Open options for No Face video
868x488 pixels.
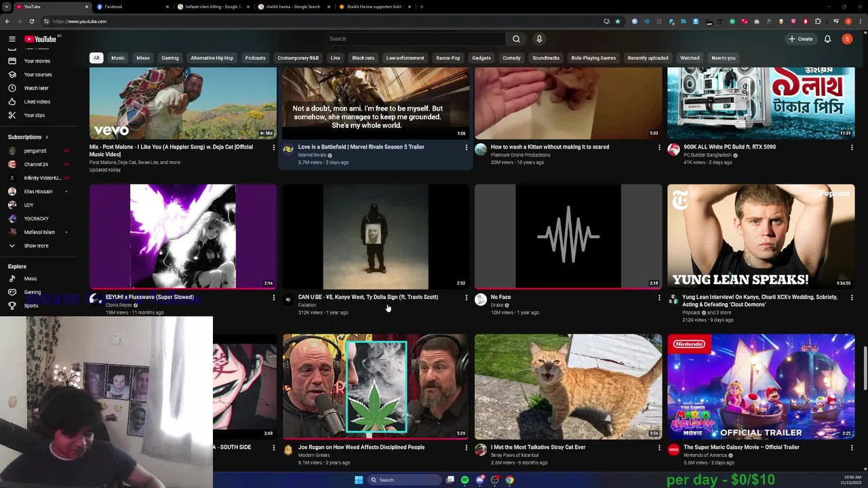pyautogui.click(x=658, y=298)
